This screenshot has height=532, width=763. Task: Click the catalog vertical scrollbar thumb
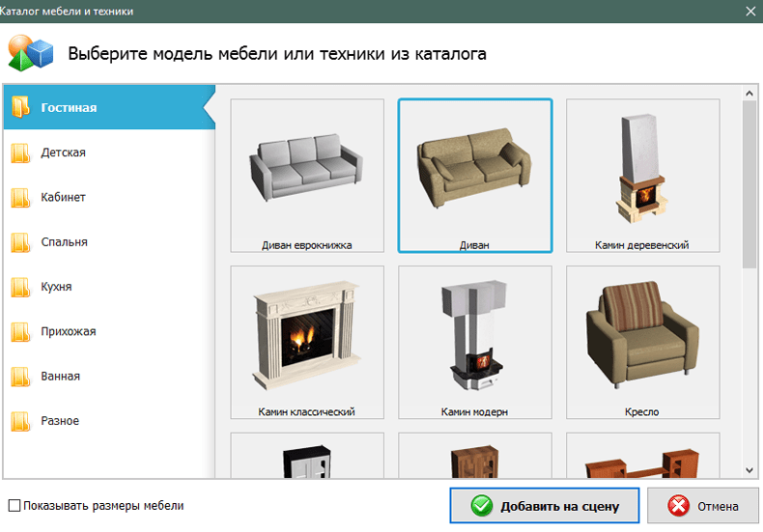[x=749, y=184]
